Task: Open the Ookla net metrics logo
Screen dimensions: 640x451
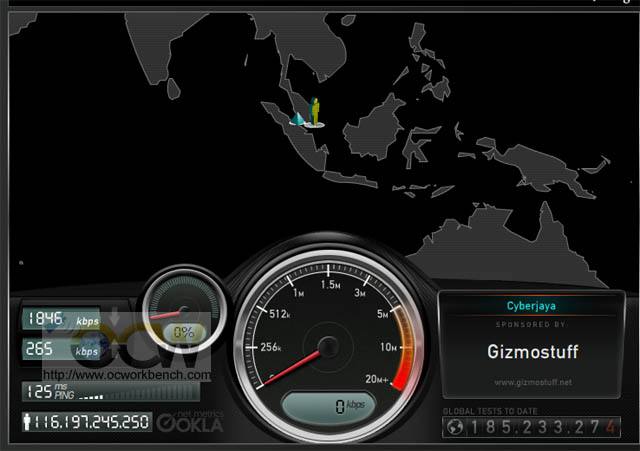Action: (190, 423)
